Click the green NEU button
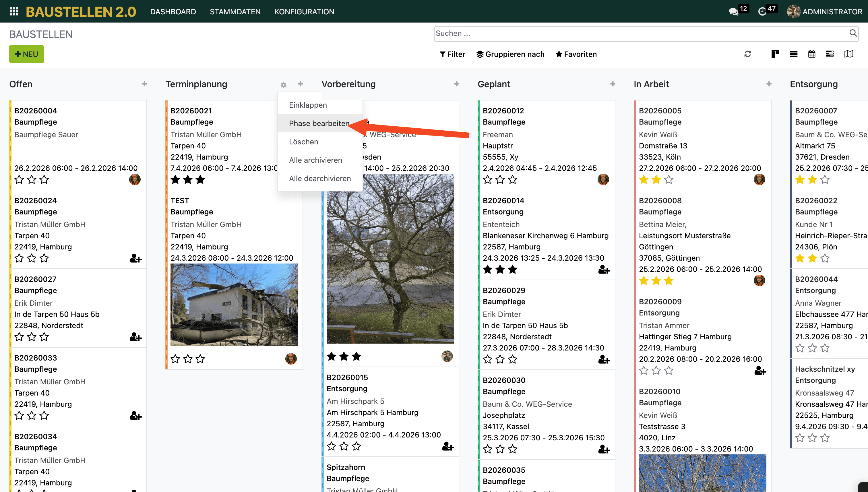Screen dimensions: 868x492 pos(27,54)
